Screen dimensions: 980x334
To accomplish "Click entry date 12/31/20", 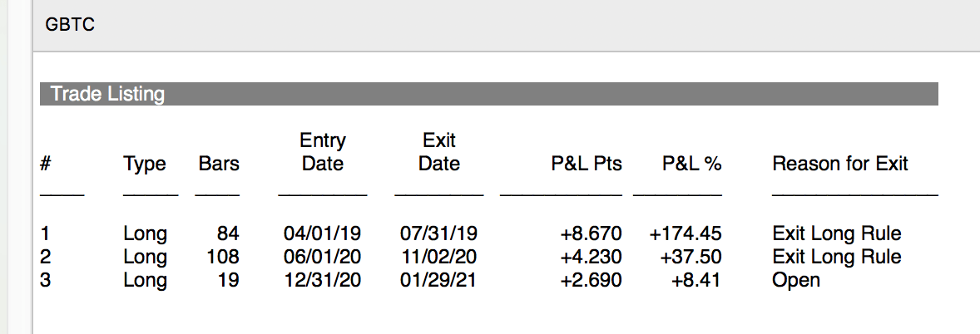I will pyautogui.click(x=322, y=280).
